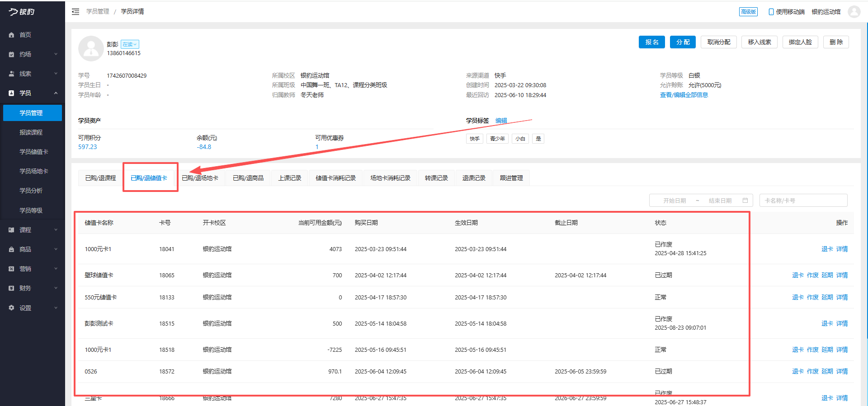Screen dimensions: 868x406
Task: Switch to the 储值卡消耗记录 tab
Action: point(335,178)
